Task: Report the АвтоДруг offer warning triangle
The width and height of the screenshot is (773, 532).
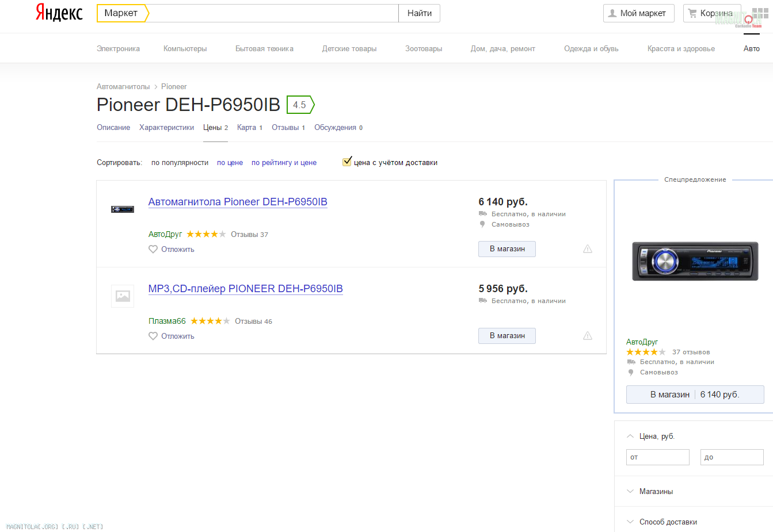Action: coord(588,249)
